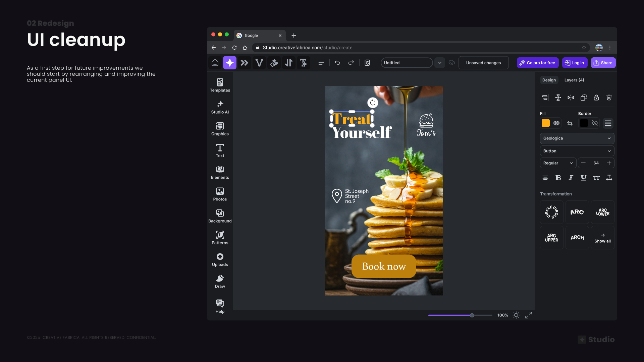Open the Graphics panel
The image size is (644, 362).
pyautogui.click(x=220, y=129)
